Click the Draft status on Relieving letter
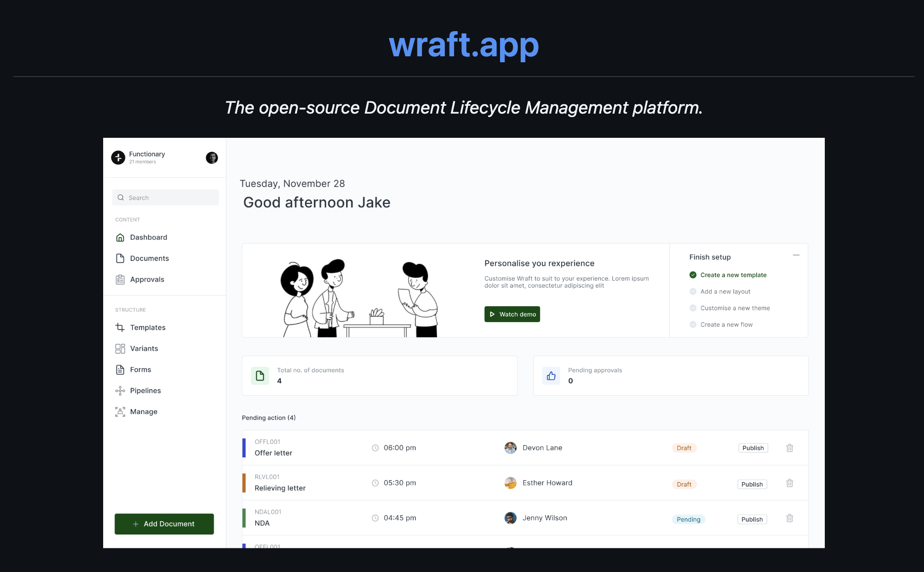 (684, 485)
